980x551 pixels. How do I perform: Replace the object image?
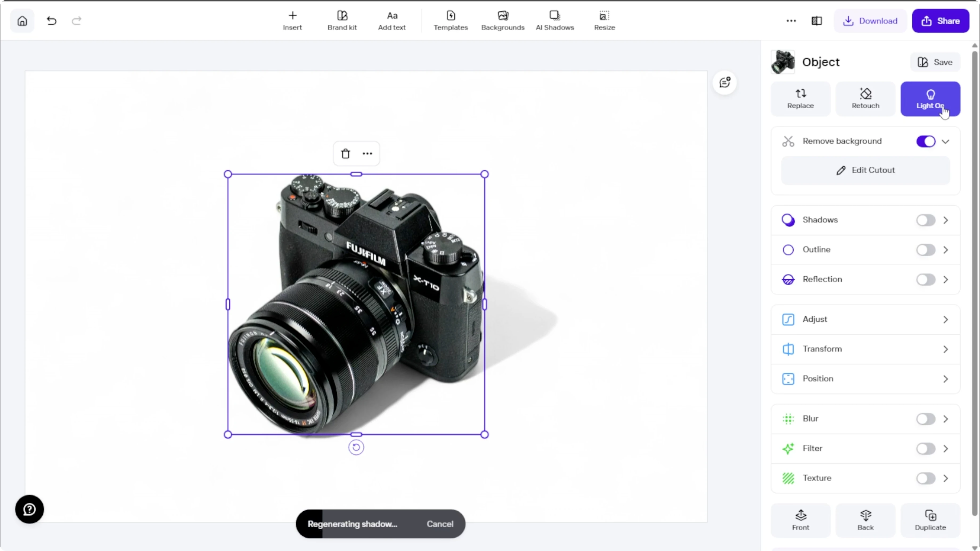pyautogui.click(x=801, y=99)
